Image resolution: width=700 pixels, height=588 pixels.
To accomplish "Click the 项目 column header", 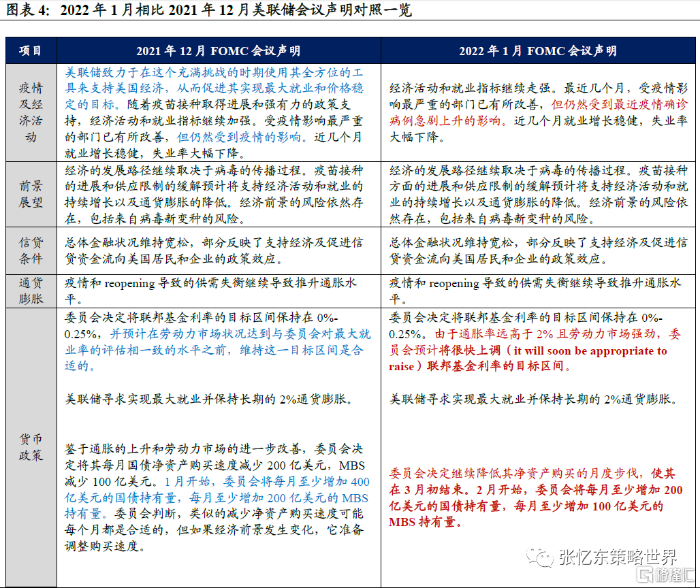I will pos(30,51).
